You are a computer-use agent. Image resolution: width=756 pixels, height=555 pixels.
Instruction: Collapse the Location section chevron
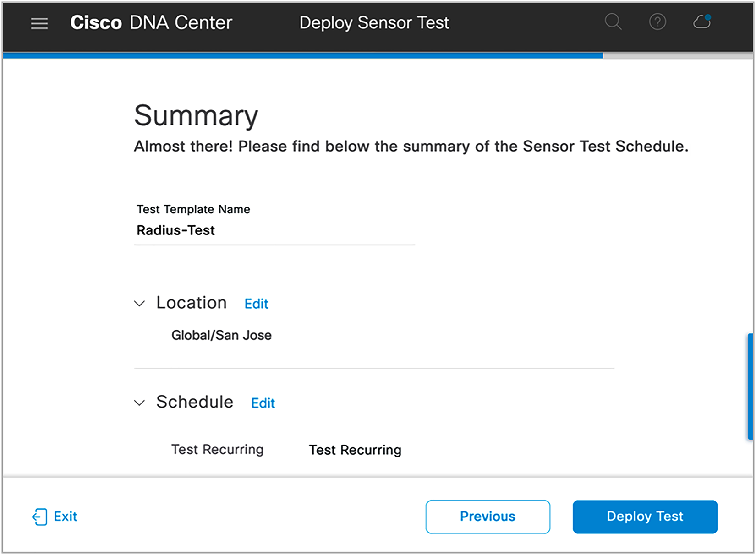139,303
